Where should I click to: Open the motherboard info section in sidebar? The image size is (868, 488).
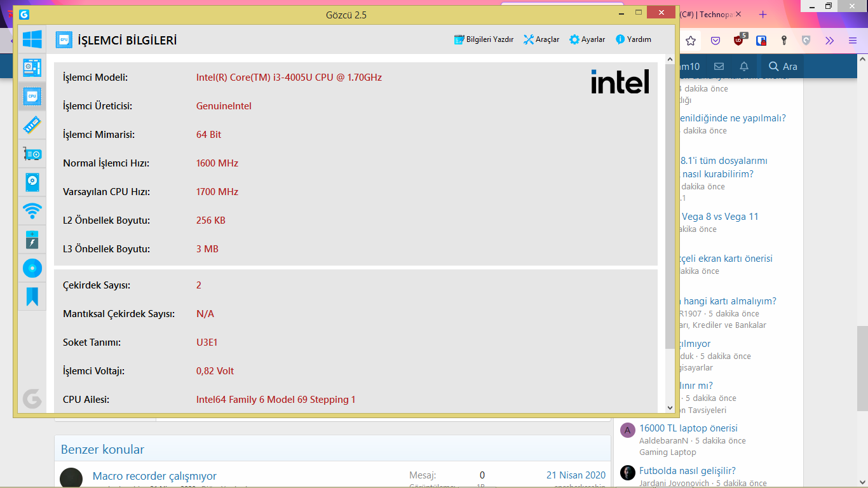click(x=32, y=67)
